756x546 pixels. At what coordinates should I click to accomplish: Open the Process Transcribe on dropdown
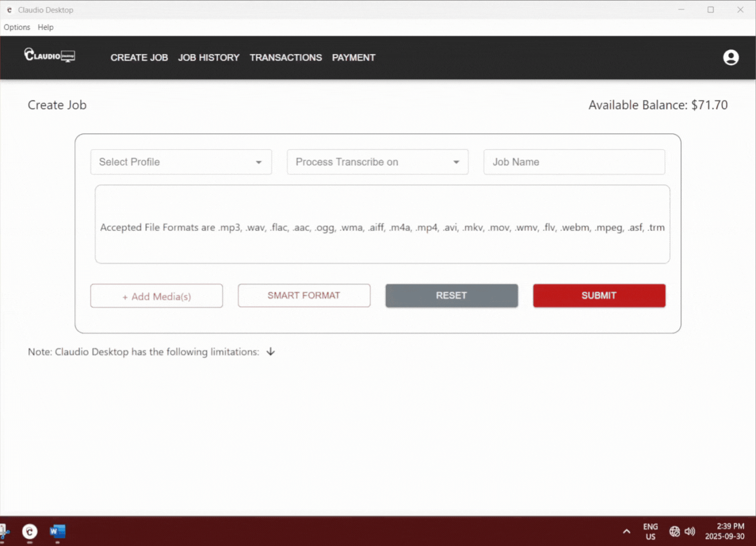(377, 162)
